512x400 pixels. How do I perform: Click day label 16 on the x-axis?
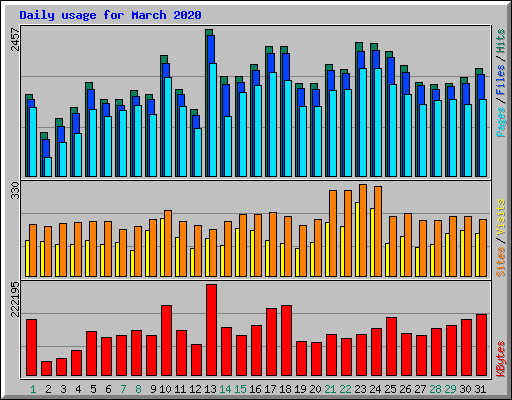click(255, 389)
